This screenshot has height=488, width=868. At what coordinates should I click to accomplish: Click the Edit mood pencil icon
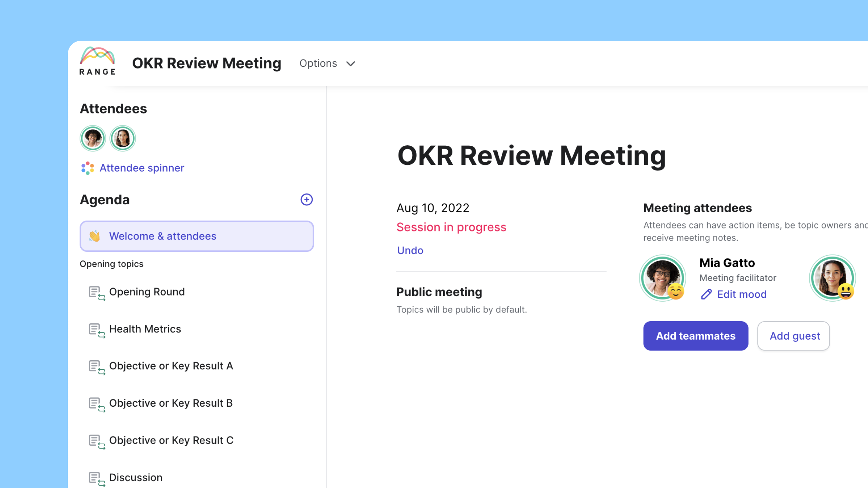pyautogui.click(x=706, y=294)
